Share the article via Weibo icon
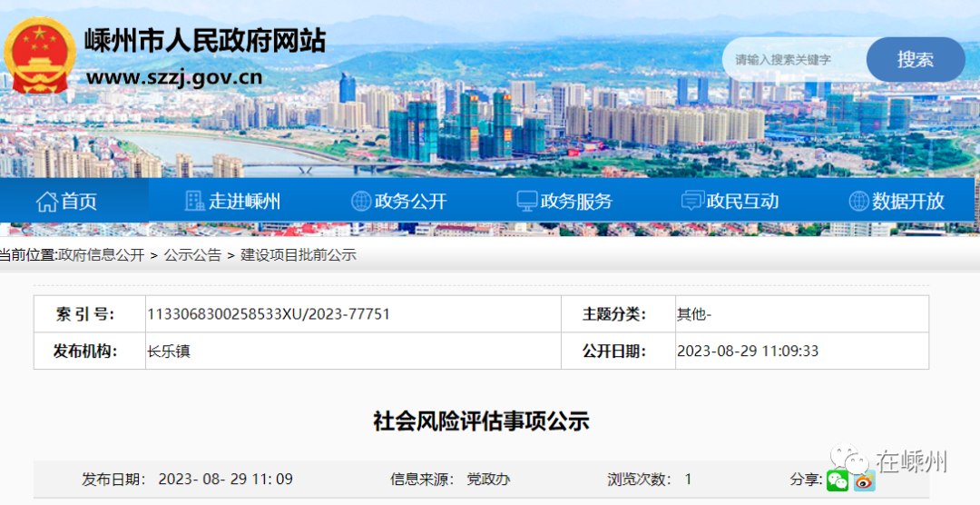Viewport: 980px width, 505px height. (864, 480)
